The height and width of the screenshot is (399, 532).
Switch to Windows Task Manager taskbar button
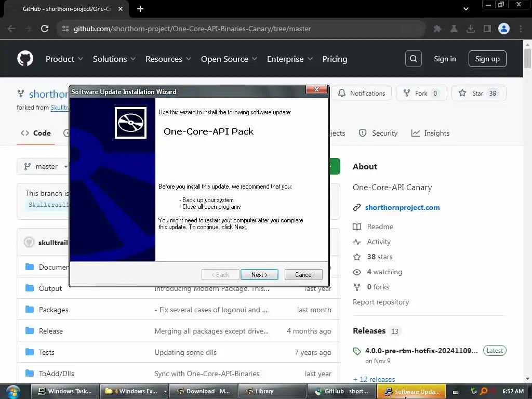[x=65, y=392]
